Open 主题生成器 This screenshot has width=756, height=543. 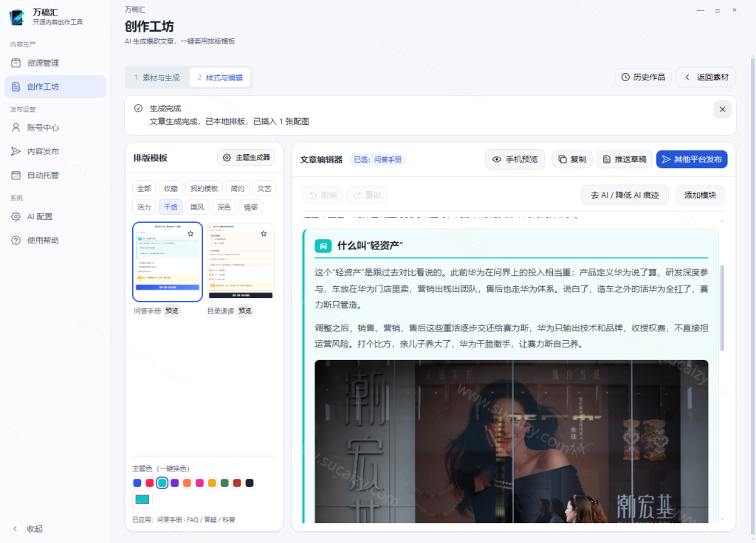(x=246, y=158)
